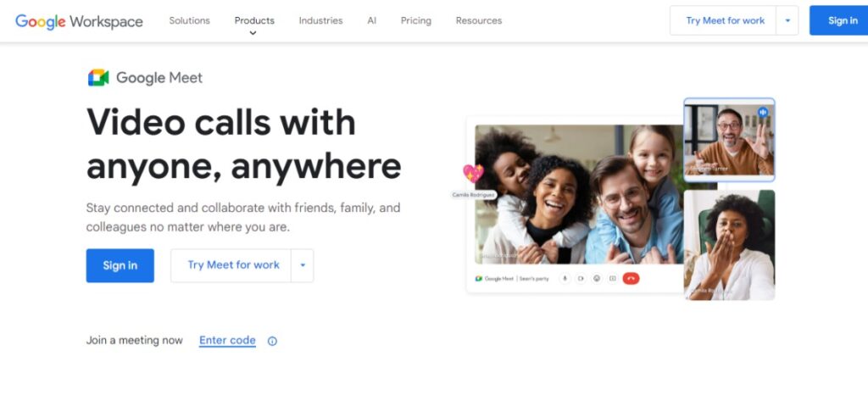Select the waving man video tile

(729, 139)
